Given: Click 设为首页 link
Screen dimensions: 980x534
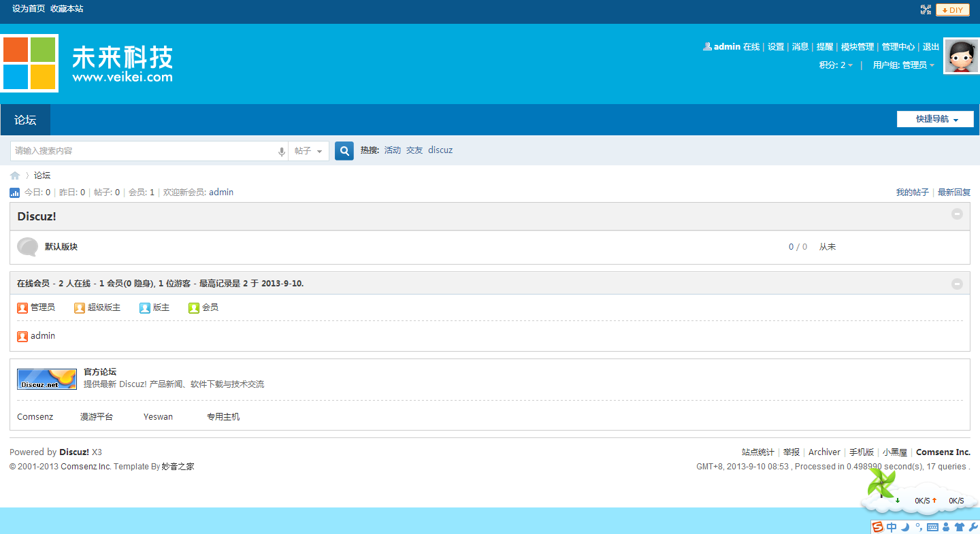Looking at the screenshot, I should click(x=29, y=9).
